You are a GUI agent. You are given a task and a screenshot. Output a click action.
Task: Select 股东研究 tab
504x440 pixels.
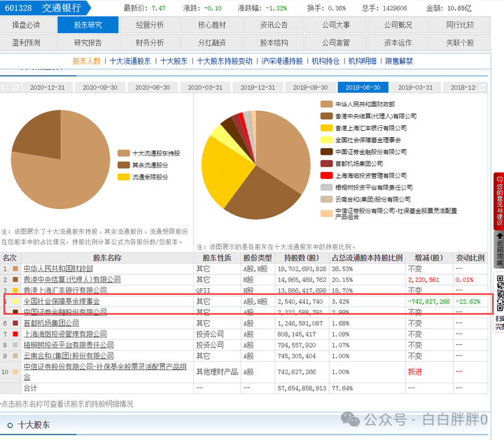click(x=88, y=25)
